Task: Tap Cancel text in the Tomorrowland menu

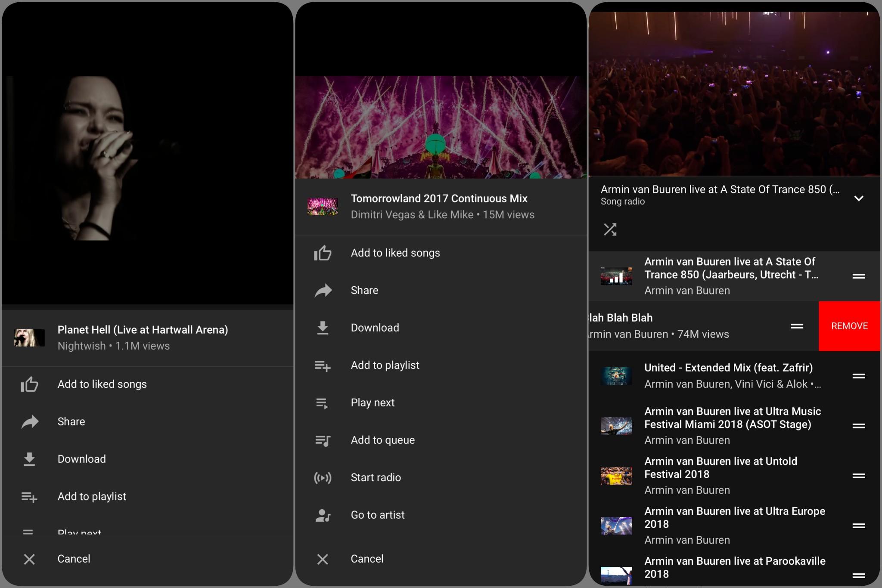Action: tap(367, 559)
